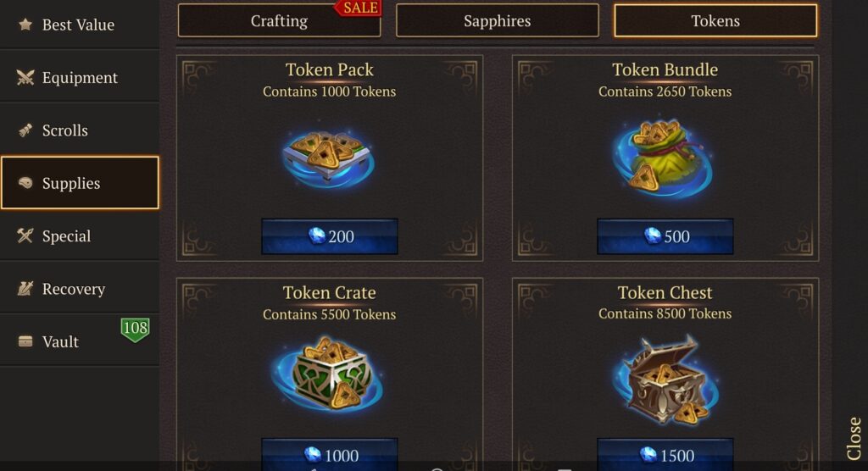Buy Token Bundle for 500 sapphires

[x=665, y=236]
